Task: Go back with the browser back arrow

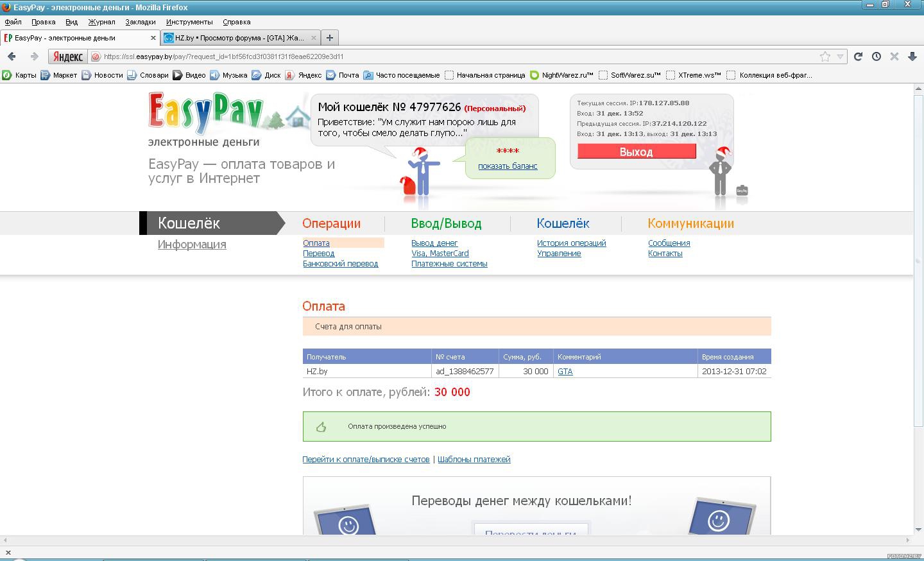Action: 12,56
